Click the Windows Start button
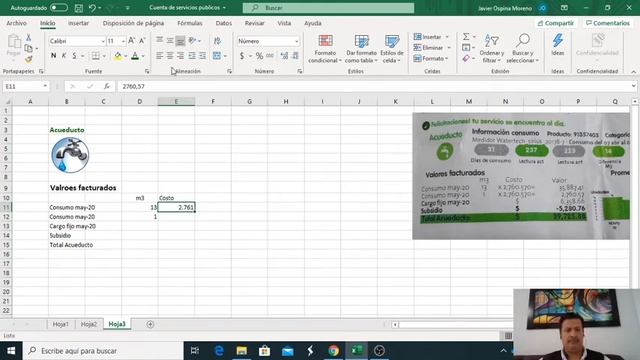 coord(11,351)
